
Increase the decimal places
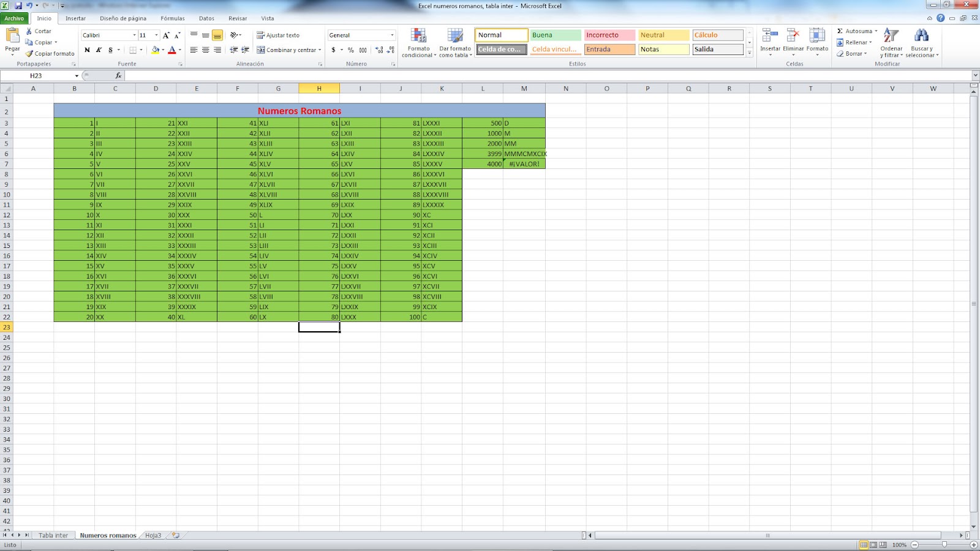click(x=379, y=50)
